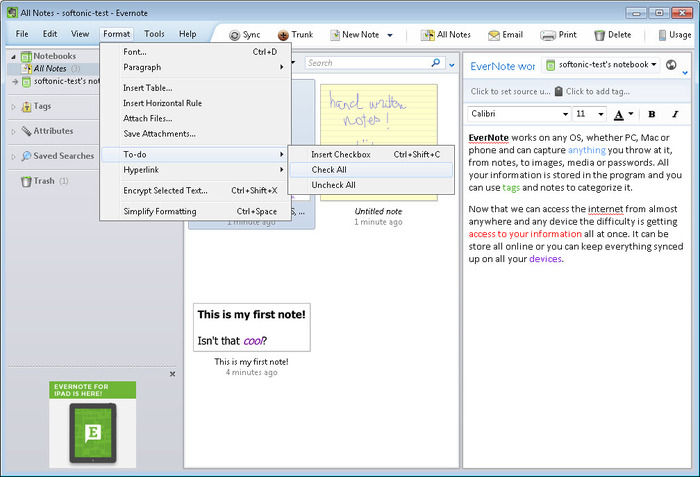
Task: Expand the Attributes section
Action: click(13, 132)
